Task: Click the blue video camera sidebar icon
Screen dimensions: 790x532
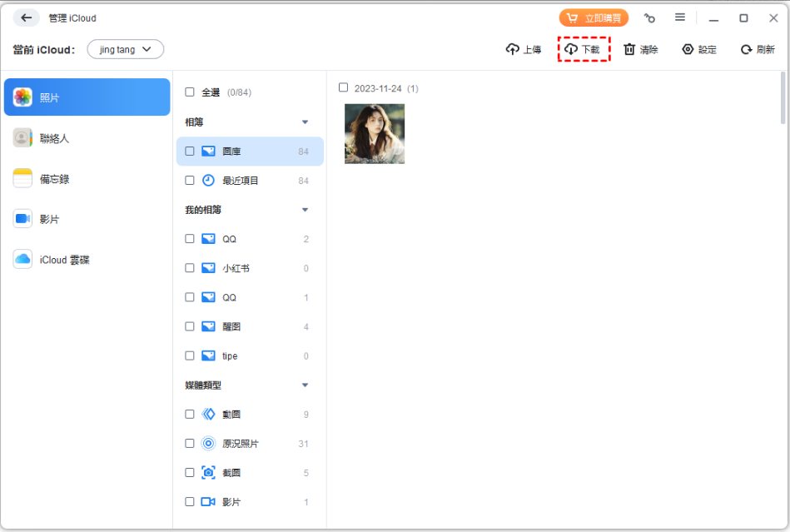Action: 22,219
